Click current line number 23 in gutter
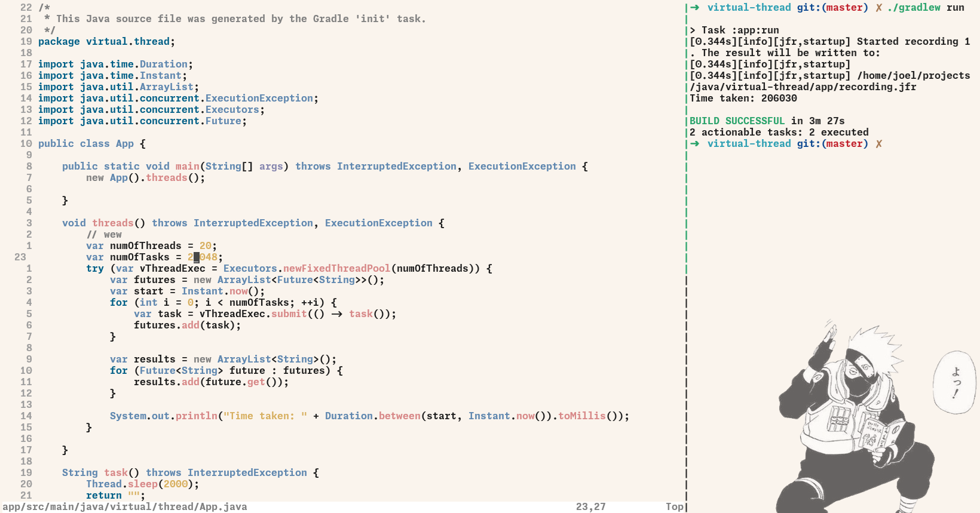The height and width of the screenshot is (513, 980). pyautogui.click(x=20, y=257)
